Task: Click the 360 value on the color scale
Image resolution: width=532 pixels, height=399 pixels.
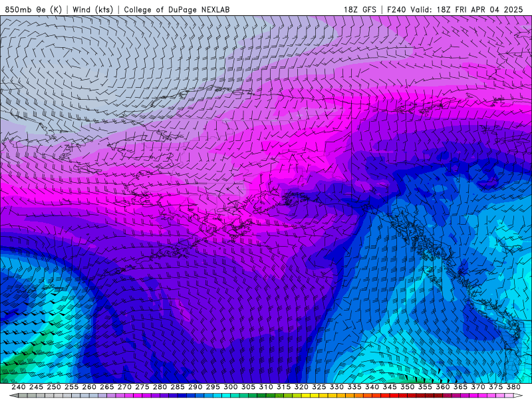Action: (443, 387)
